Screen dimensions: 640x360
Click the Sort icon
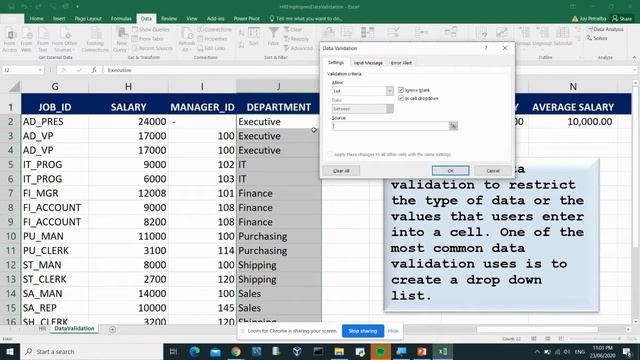254,37
